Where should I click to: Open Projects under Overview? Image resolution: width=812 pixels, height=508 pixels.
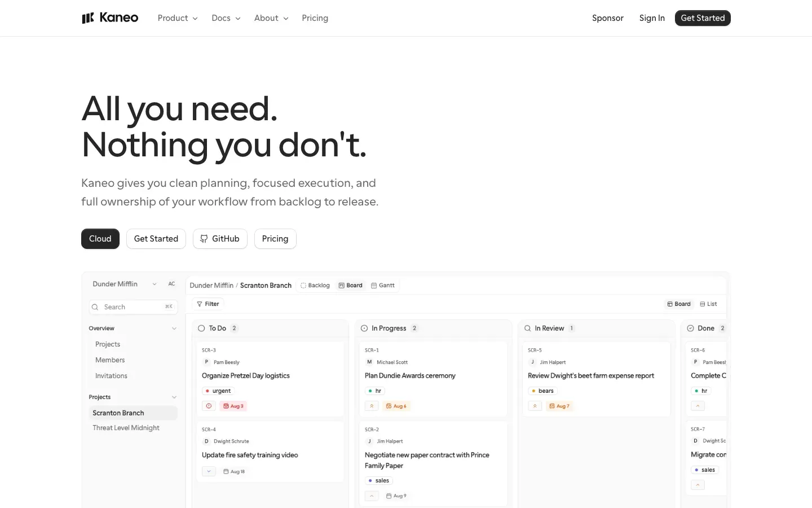tap(108, 344)
